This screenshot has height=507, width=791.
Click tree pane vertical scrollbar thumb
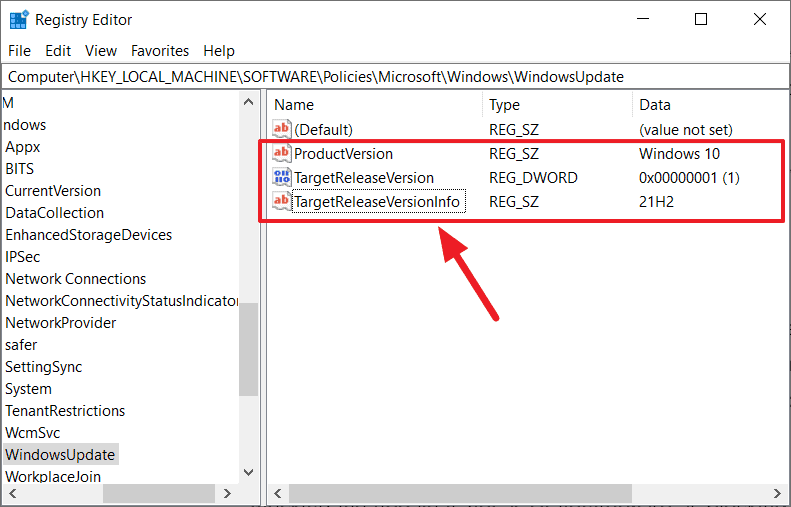248,349
